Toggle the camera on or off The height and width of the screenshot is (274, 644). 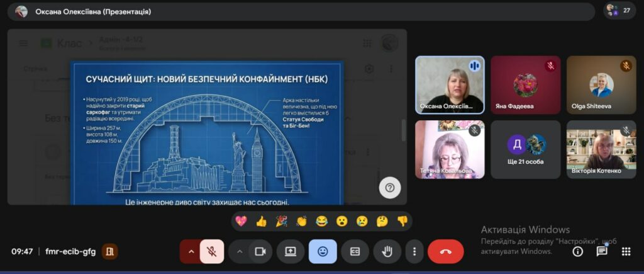(x=258, y=251)
